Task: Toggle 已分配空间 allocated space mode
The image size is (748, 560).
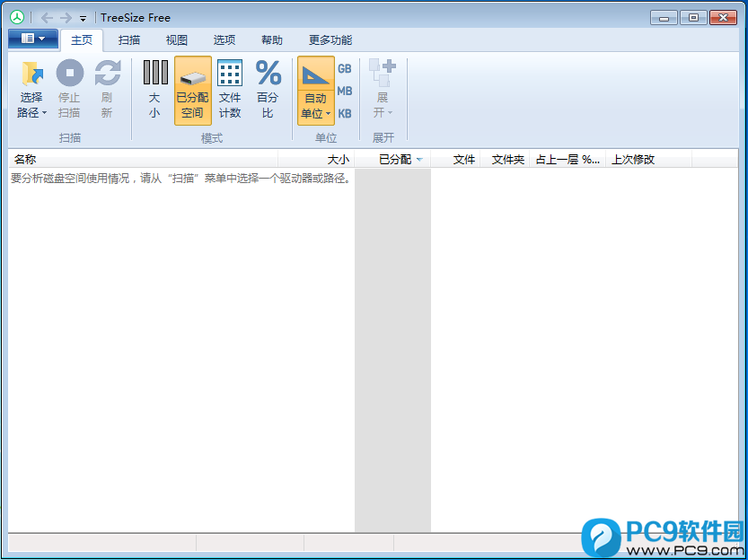Action: tap(193, 91)
